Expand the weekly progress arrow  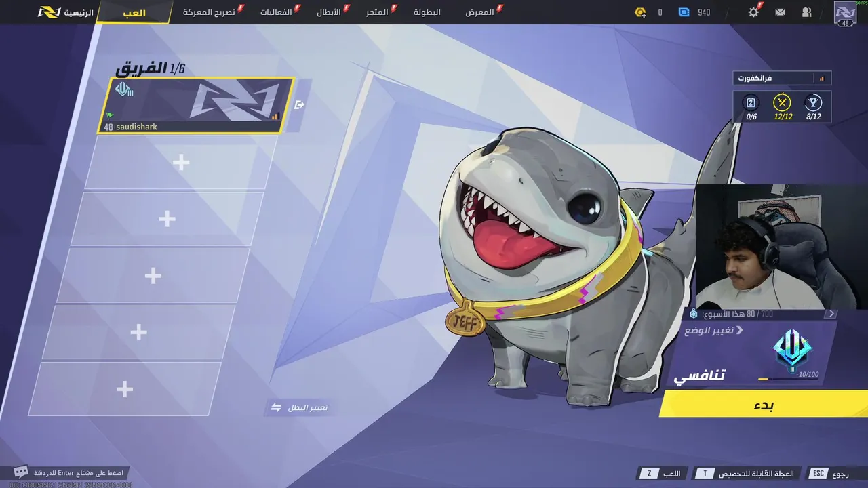pos(831,314)
